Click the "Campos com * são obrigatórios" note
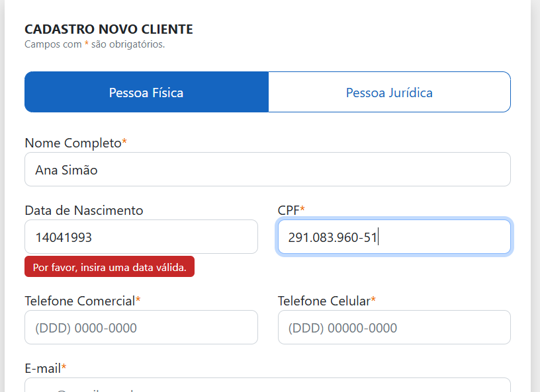 tap(95, 44)
